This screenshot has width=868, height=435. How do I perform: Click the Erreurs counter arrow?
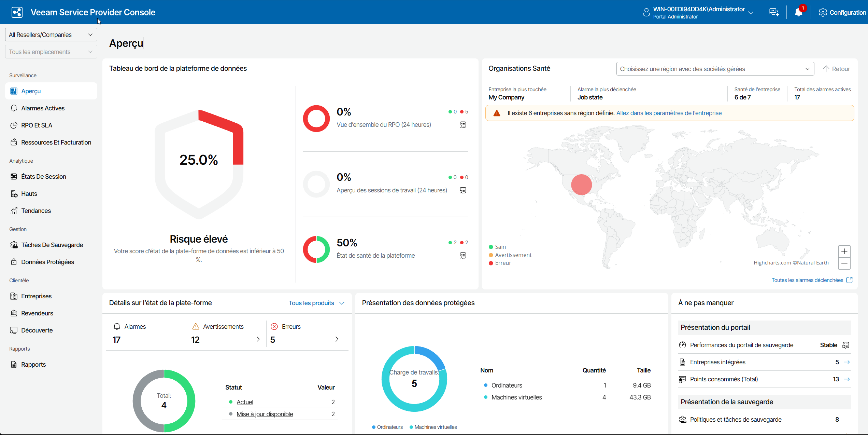pos(337,339)
